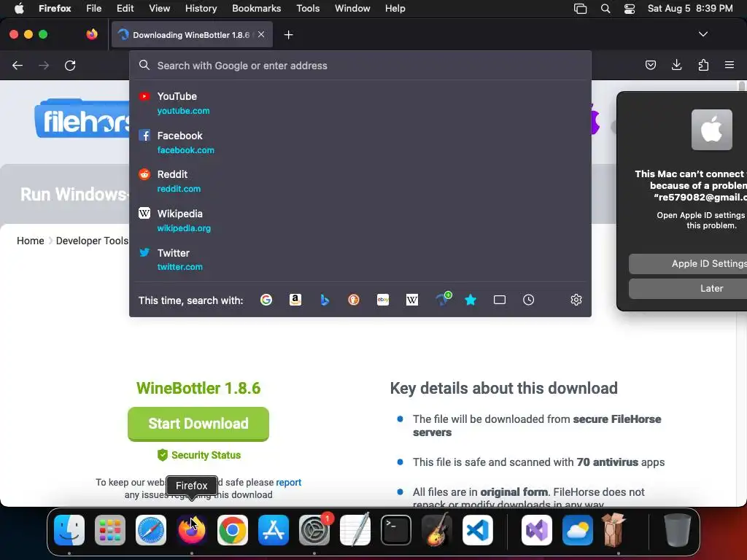Open the History menu
This screenshot has width=747, height=560.
tap(201, 9)
